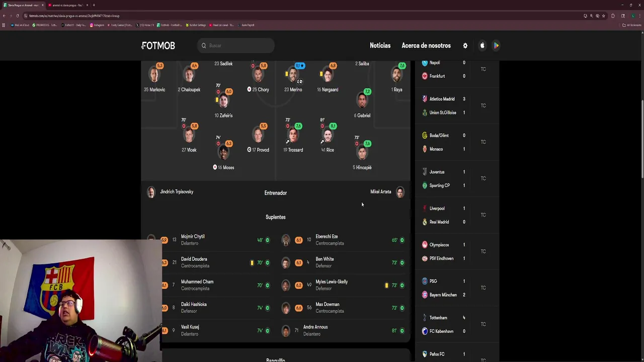View site information icon in address bar
The height and width of the screenshot is (362, 644).
pos(25,16)
